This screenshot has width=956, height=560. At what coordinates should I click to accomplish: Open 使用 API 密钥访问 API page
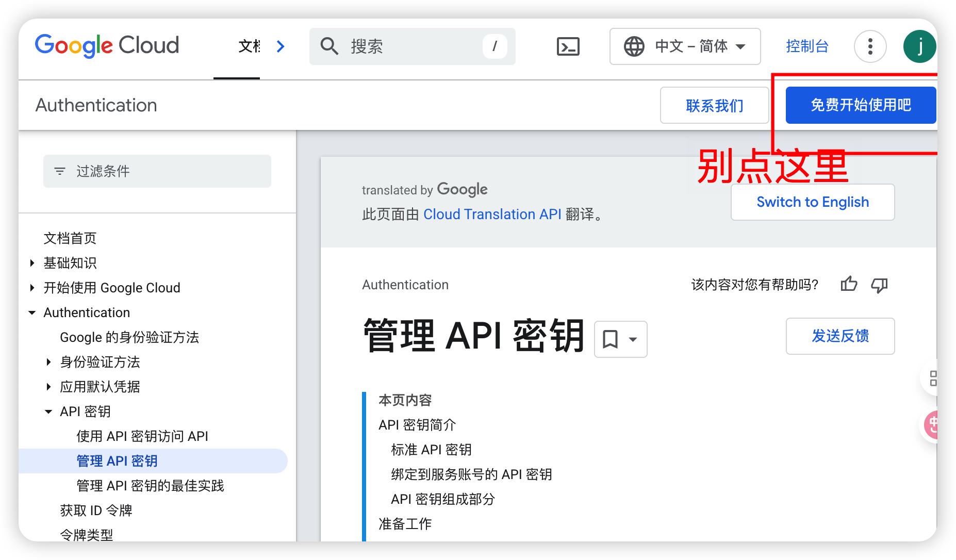142,436
